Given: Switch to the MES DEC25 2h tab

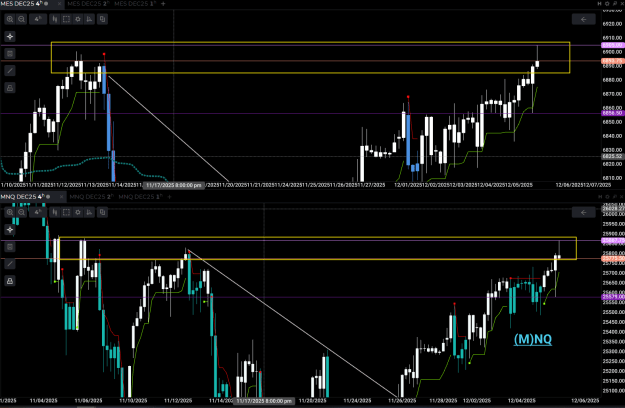Looking at the screenshot, I should 87,4.
